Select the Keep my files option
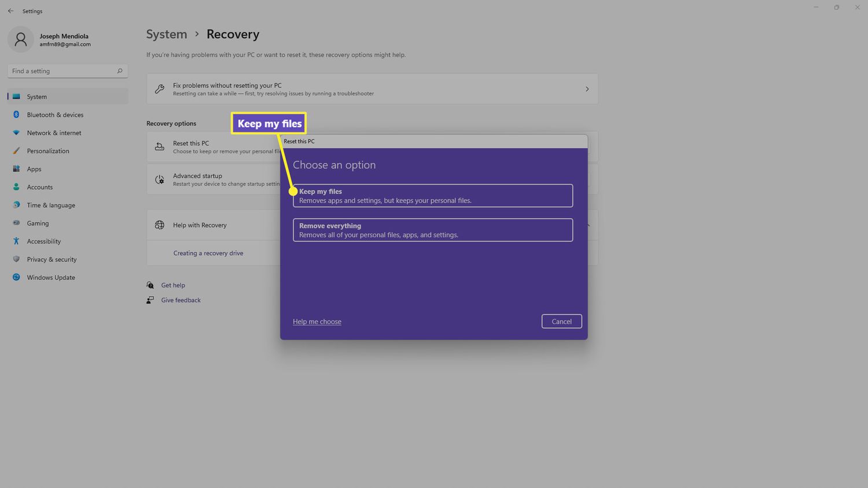The width and height of the screenshot is (868, 488). click(x=432, y=195)
